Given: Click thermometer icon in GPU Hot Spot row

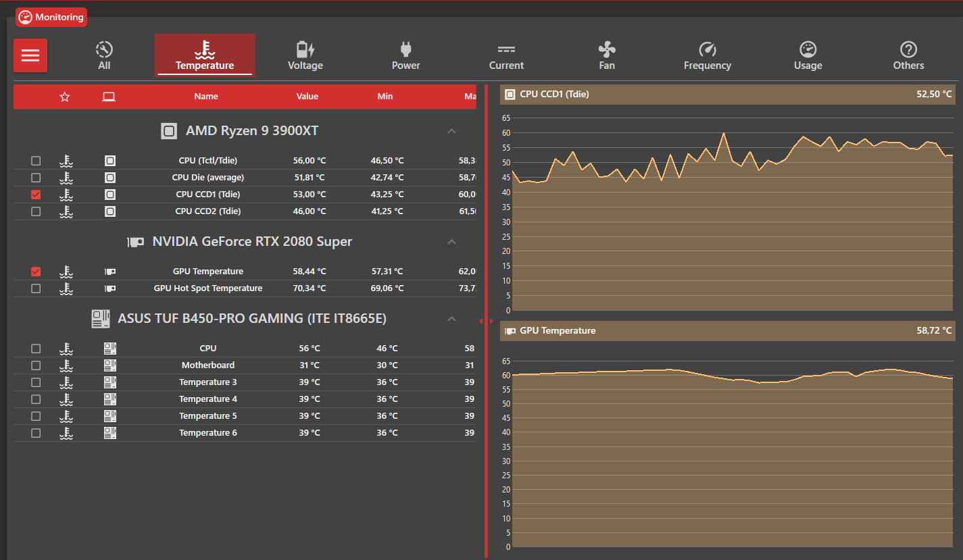Looking at the screenshot, I should pyautogui.click(x=66, y=288).
